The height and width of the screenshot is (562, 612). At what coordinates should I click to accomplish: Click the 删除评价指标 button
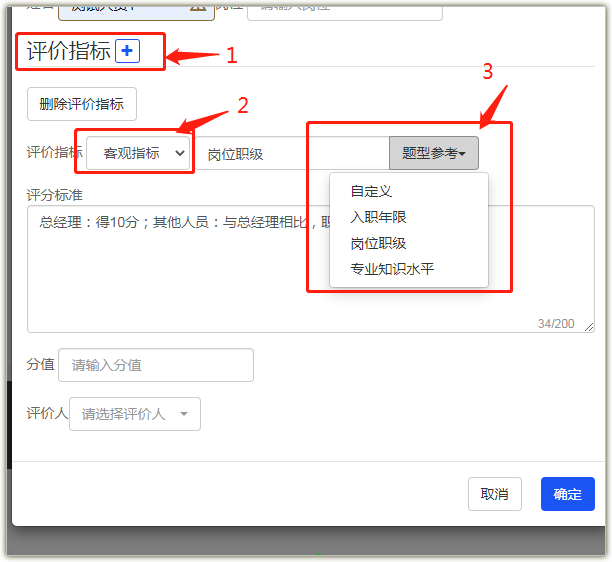click(82, 104)
